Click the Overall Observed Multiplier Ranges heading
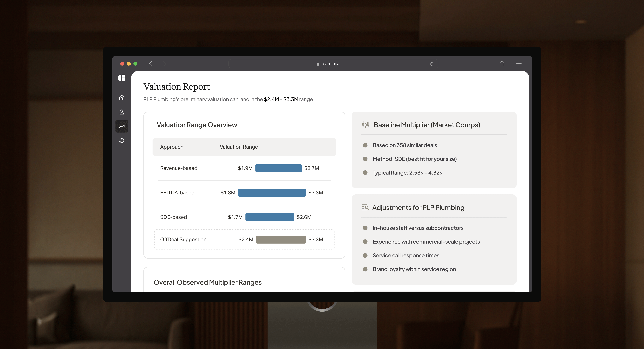The width and height of the screenshot is (644, 349). (x=208, y=282)
